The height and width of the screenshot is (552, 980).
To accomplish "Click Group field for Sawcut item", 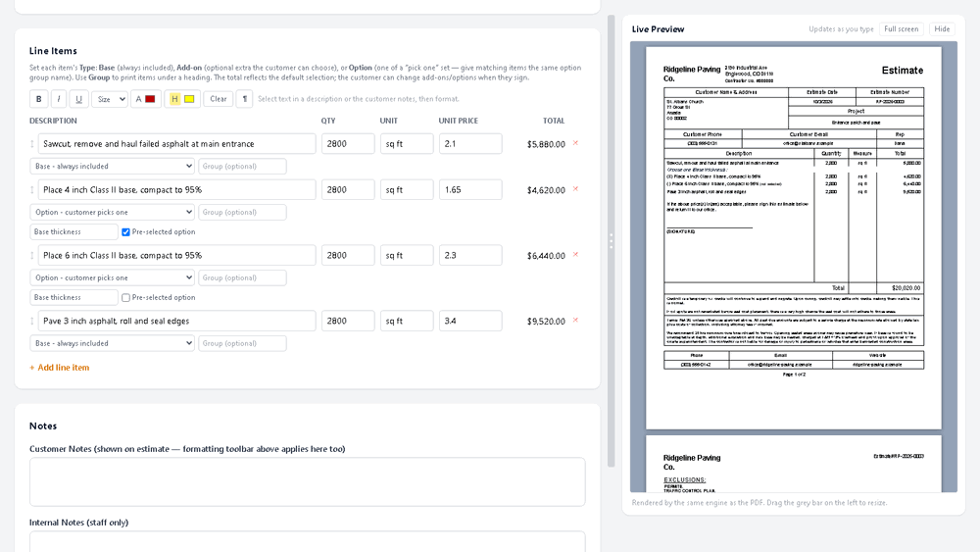I will [x=242, y=167].
